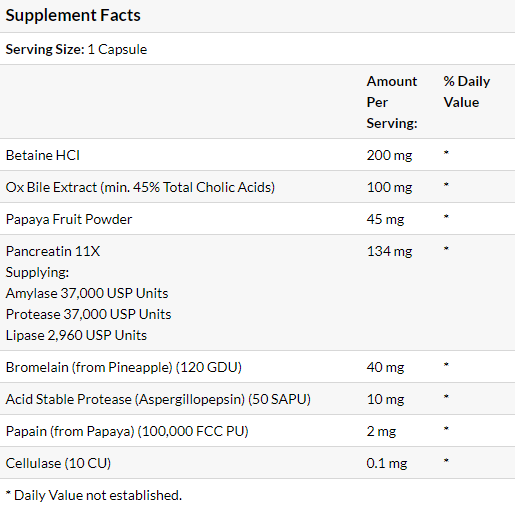
Task: Click the Supplement Facts heading
Action: tap(73, 16)
